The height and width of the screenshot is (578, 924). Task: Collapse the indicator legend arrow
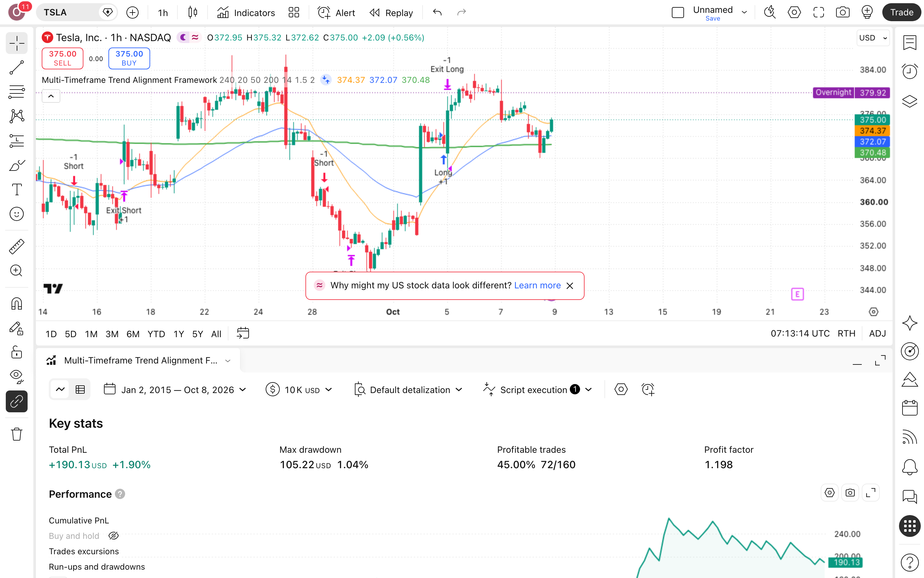pos(51,96)
